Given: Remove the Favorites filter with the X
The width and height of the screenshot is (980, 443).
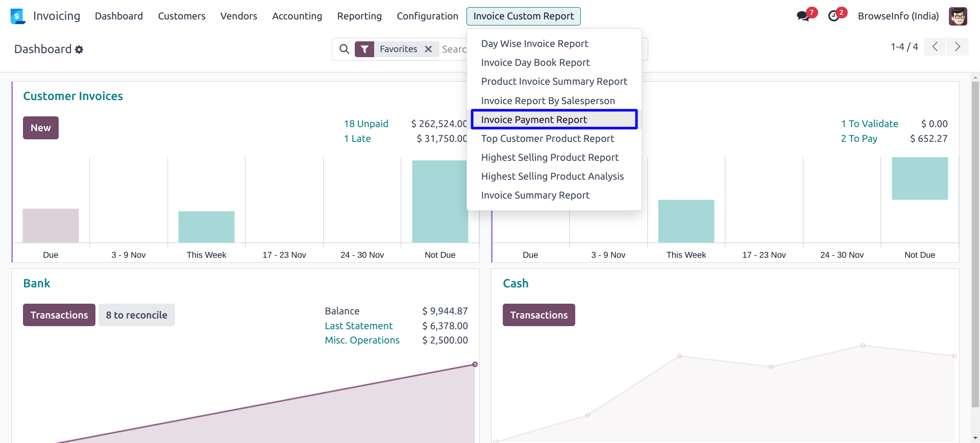Looking at the screenshot, I should (x=428, y=49).
